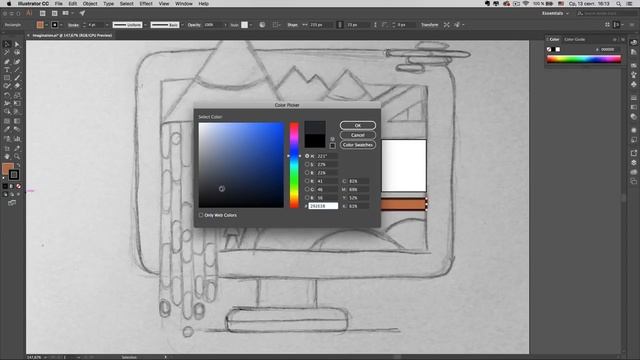Screen dimensions: 640x360
Task: Click the Color panel spectrum bar
Action: 584,59
